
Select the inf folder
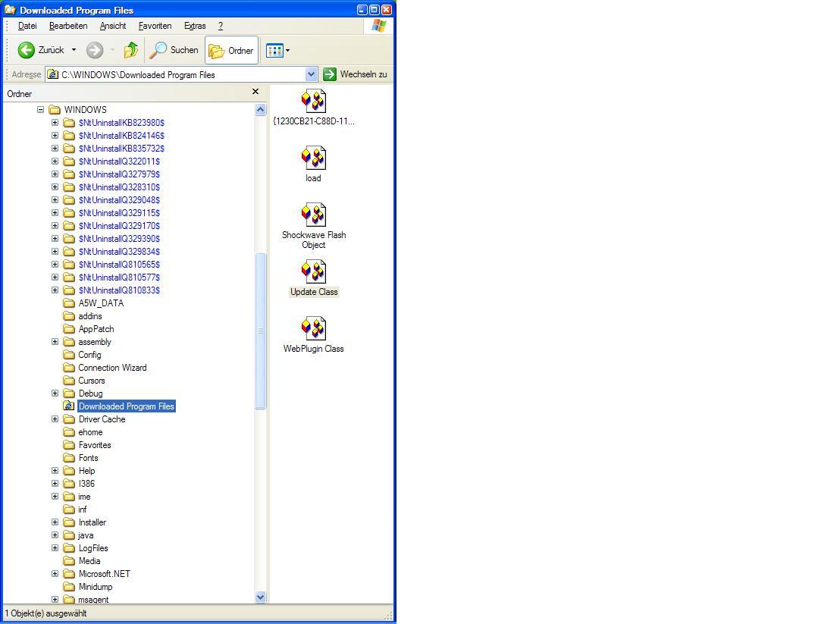(x=83, y=510)
